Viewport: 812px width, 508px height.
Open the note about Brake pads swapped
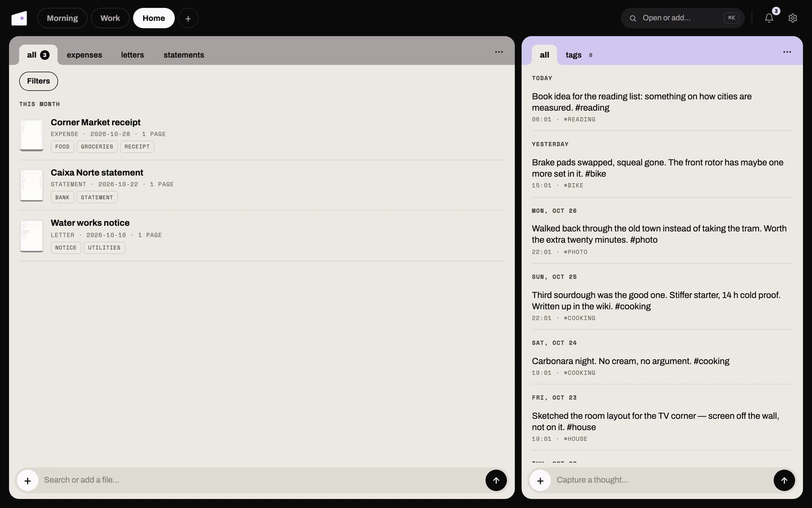coord(662,174)
